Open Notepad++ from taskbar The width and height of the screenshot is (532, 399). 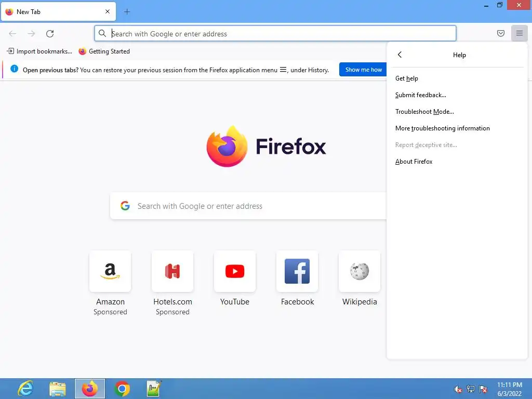(x=154, y=389)
